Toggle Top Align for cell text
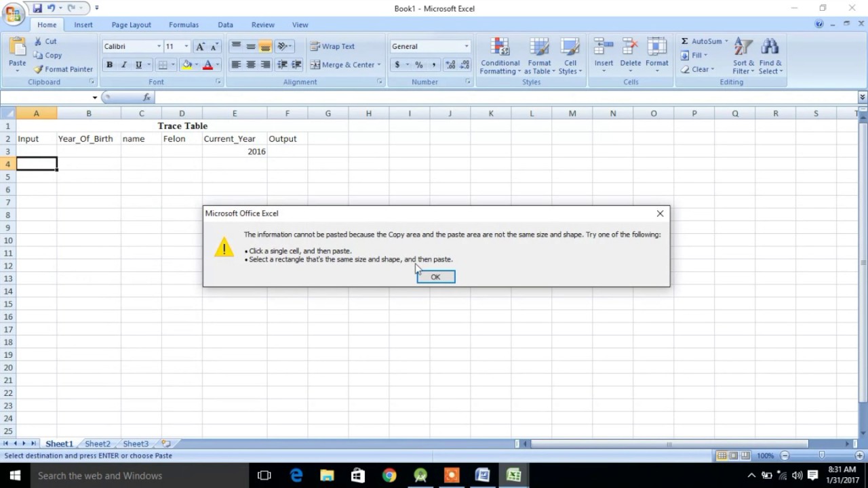 tap(236, 46)
